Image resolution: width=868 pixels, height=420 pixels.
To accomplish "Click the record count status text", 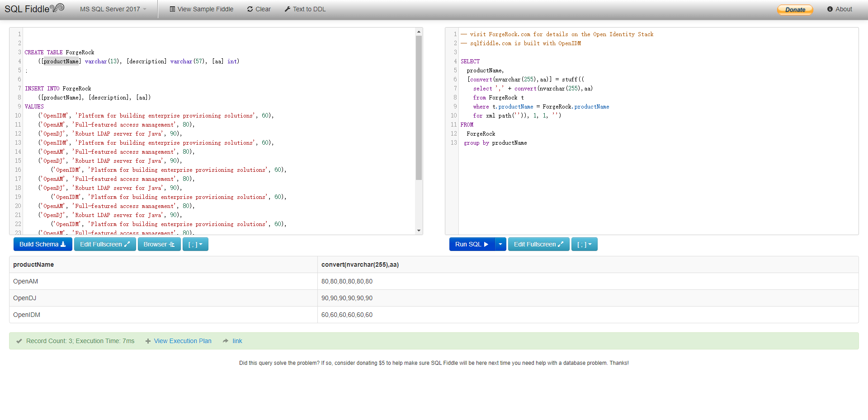I will point(80,341).
